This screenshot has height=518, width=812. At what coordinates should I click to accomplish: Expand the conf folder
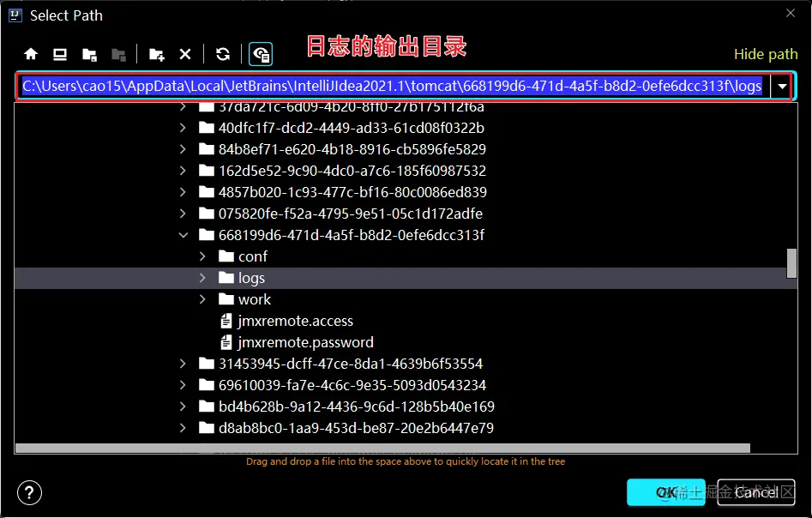click(x=202, y=256)
